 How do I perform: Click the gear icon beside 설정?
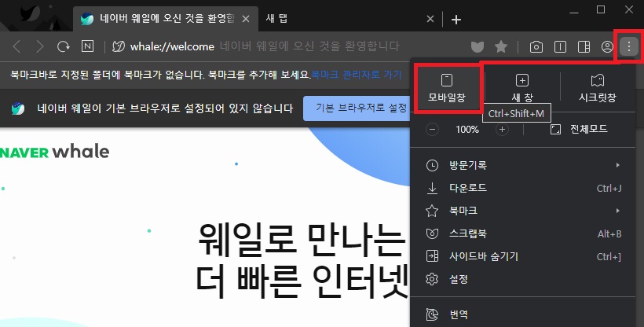coord(432,279)
